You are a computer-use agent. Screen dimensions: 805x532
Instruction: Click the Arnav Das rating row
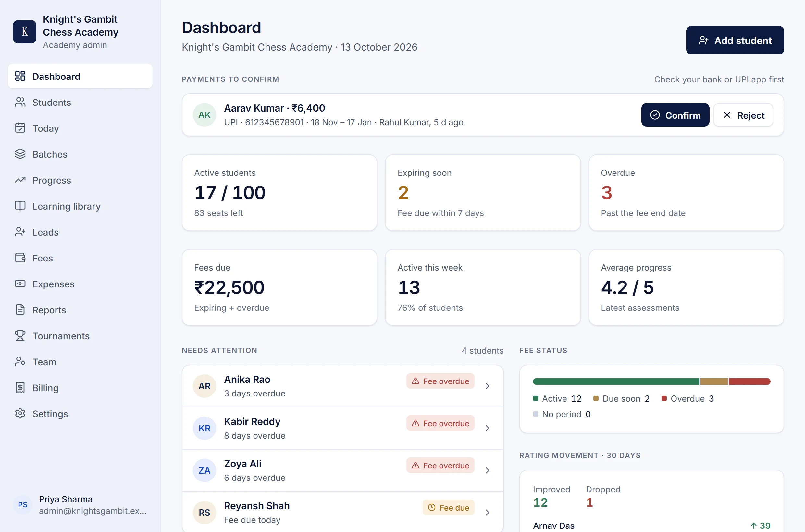[x=651, y=526]
